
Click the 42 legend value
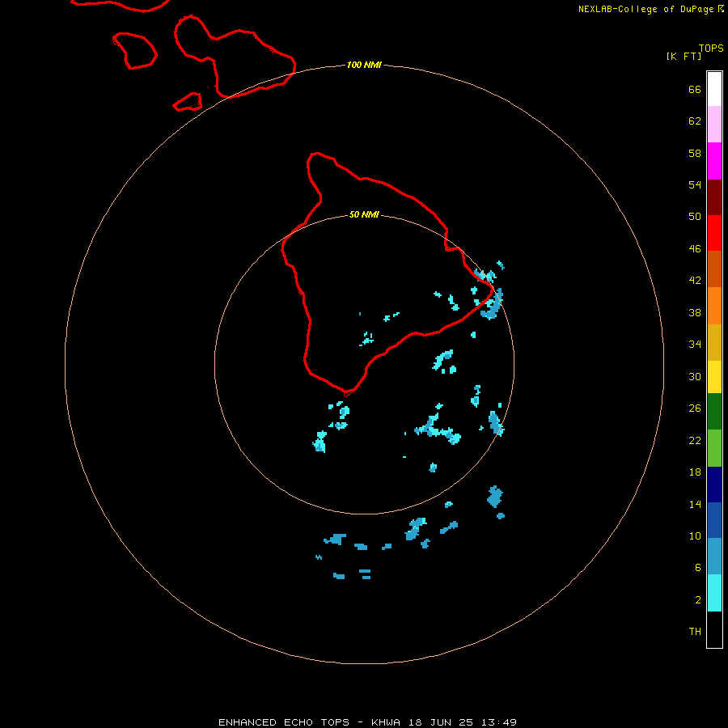(x=695, y=280)
